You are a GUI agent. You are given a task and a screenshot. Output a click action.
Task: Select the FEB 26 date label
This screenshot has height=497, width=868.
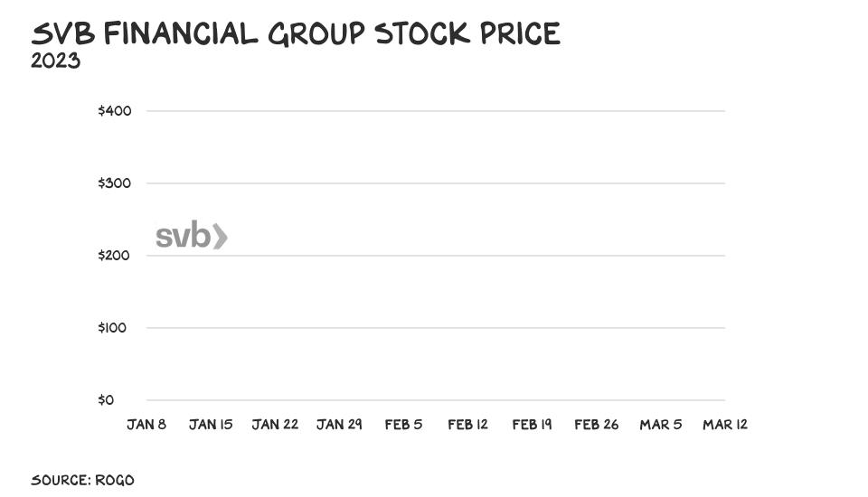[596, 425]
